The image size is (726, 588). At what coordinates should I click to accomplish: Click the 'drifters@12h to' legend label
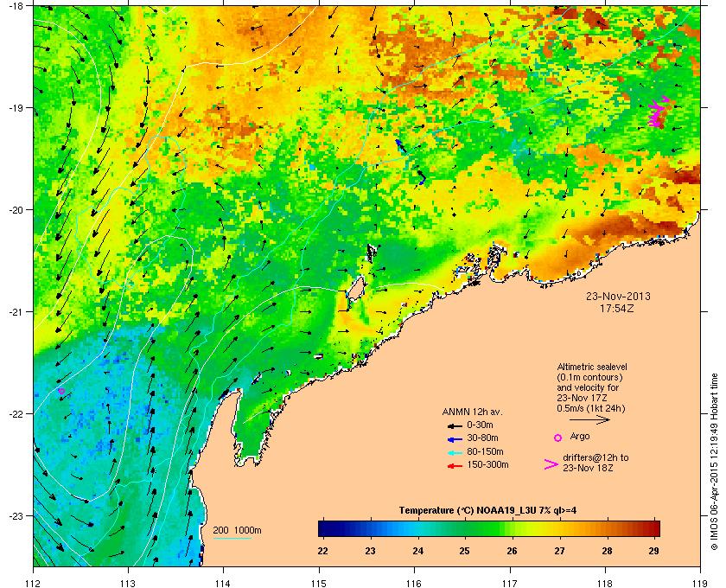(595, 457)
